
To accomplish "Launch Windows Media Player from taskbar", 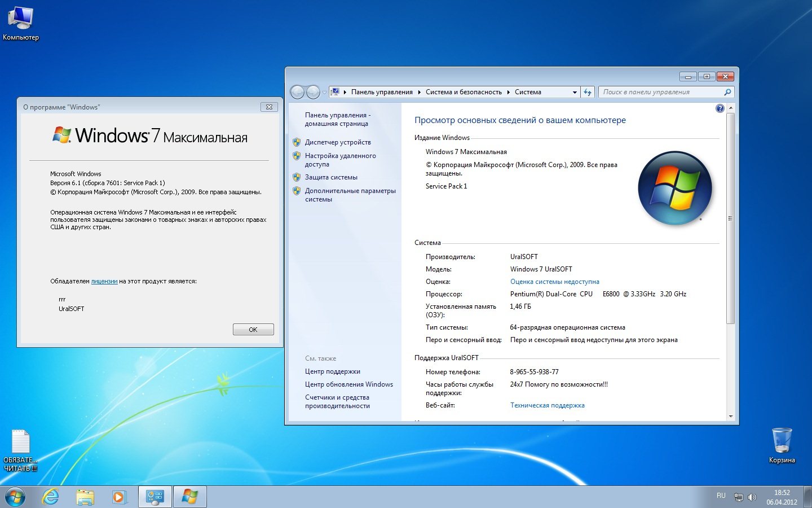I will tap(119, 497).
